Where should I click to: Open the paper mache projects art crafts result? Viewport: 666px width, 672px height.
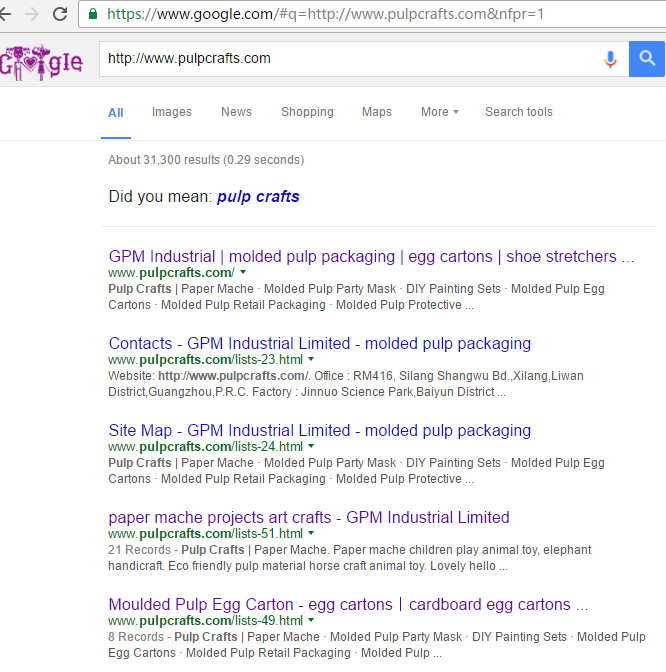[x=309, y=518]
